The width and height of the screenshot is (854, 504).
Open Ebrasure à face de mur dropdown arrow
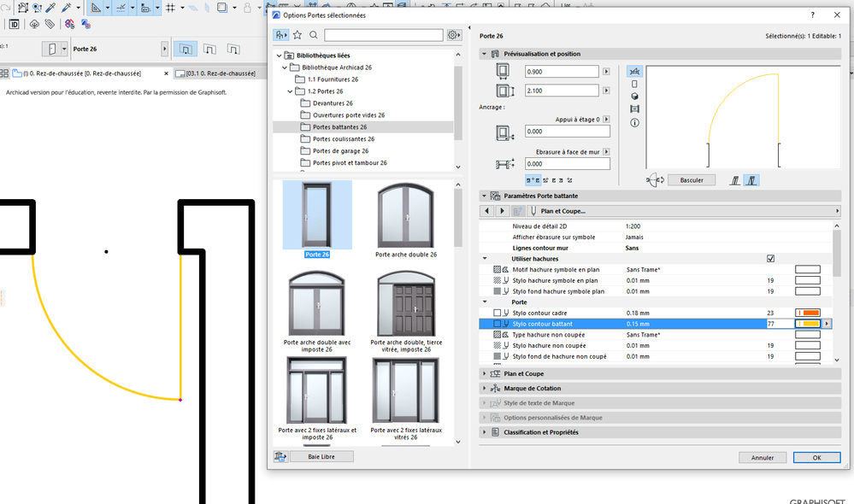point(606,152)
